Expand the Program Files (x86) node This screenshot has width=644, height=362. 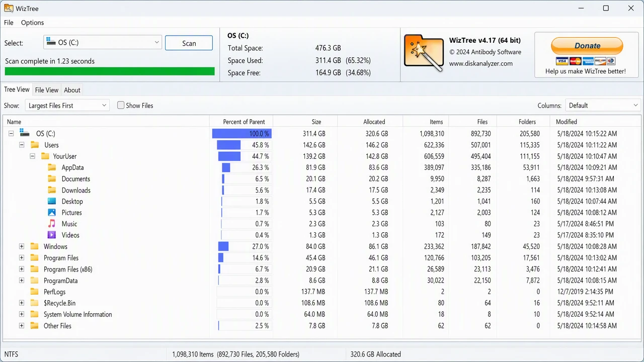pyautogui.click(x=22, y=269)
